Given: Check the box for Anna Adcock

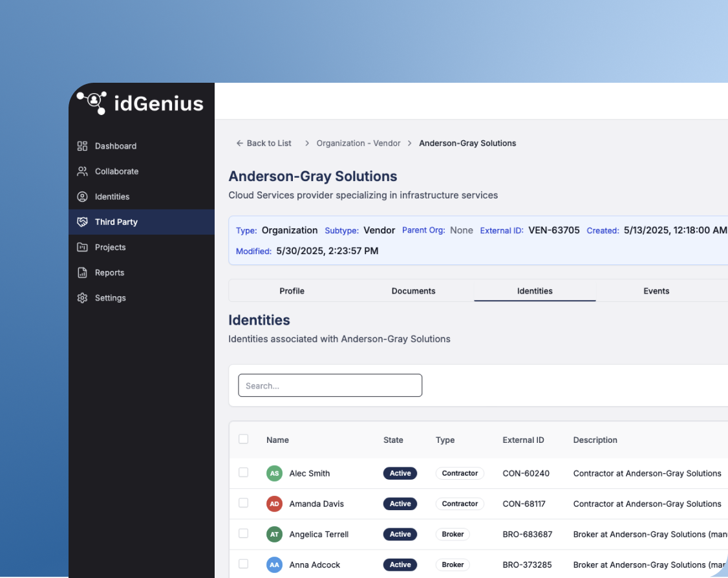Looking at the screenshot, I should 243,564.
